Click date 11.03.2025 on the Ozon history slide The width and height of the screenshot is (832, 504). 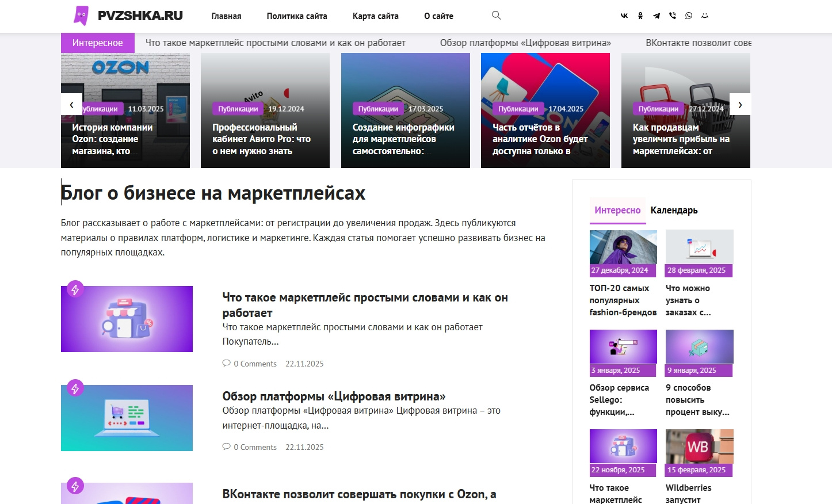[146, 109]
